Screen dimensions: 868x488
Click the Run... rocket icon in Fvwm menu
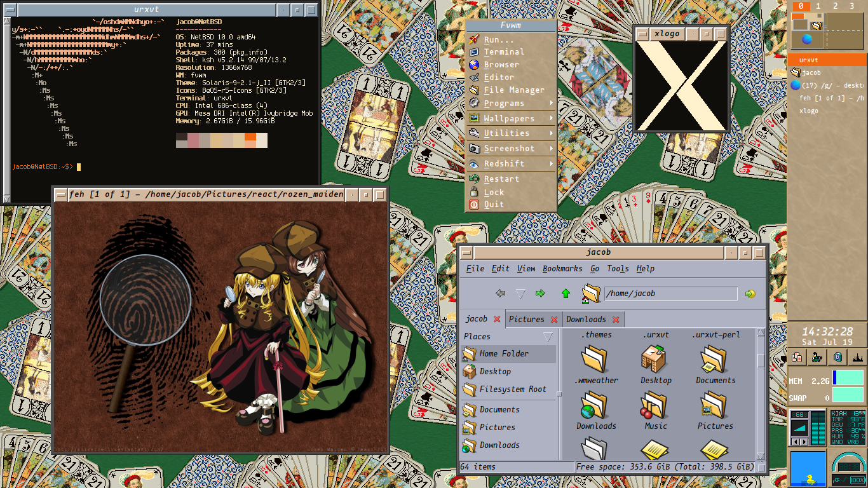[x=473, y=39]
